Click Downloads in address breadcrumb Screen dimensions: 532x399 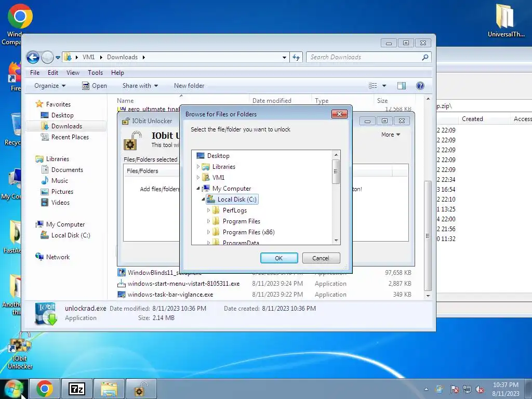click(x=122, y=57)
